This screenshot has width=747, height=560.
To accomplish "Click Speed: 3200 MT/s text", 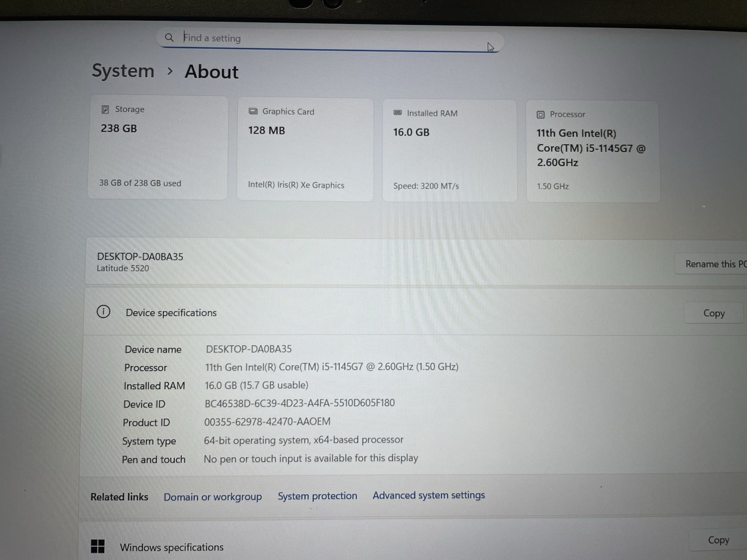I will pos(426,186).
